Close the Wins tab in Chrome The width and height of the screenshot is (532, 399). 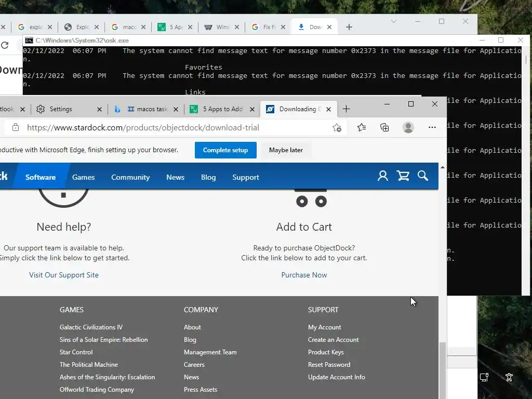237,27
